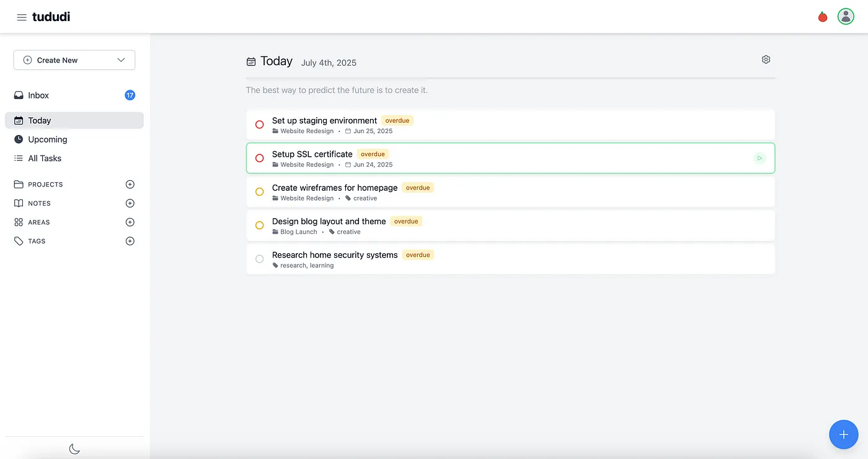The height and width of the screenshot is (459, 868).
Task: Expand the PROJECTS section in sidebar
Action: tap(45, 185)
